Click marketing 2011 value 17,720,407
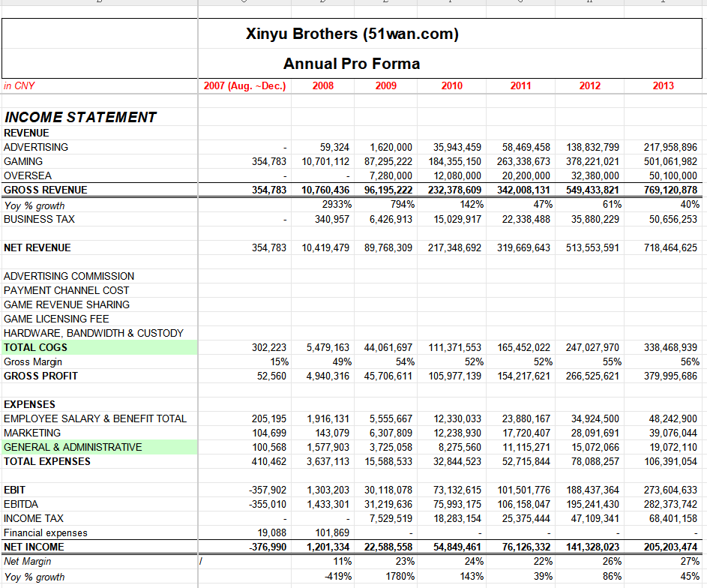707x588 pixels. coord(526,433)
